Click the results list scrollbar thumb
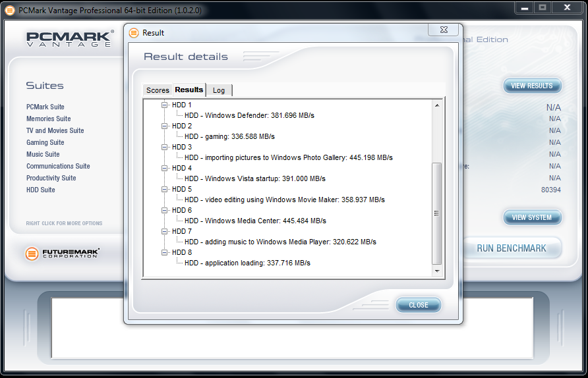 [x=437, y=213]
